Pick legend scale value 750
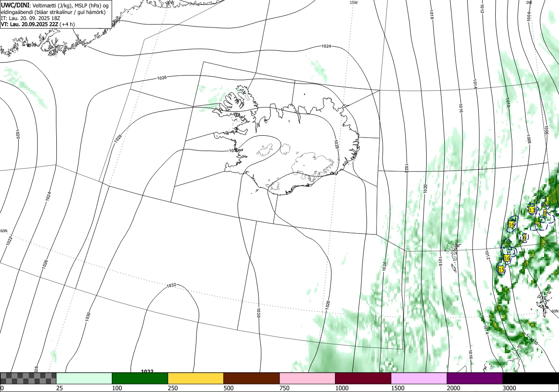Viewport: 559px width, 392px height. pos(285,388)
